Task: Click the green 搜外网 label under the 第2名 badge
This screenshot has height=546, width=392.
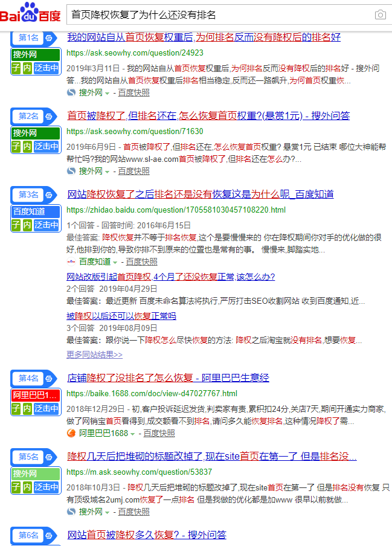Action: coord(36,133)
